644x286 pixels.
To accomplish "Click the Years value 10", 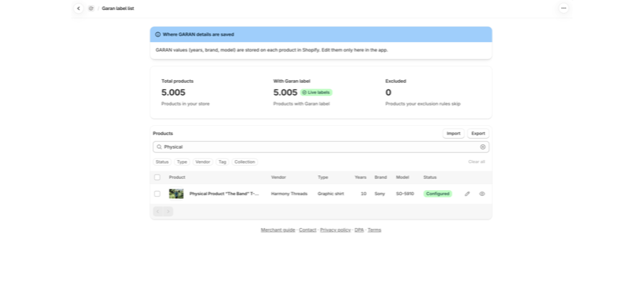I will pos(364,194).
